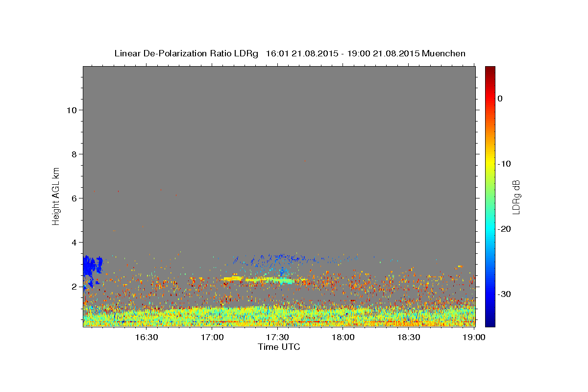Viewport: 588px width, 392px height.
Task: Select the 18:30 time tick label
Action: coord(408,337)
